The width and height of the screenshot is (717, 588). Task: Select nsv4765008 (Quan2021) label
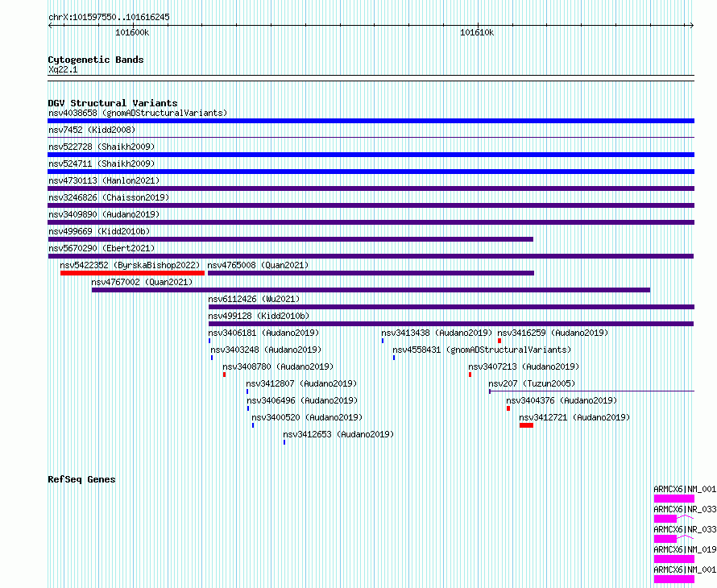point(258,265)
